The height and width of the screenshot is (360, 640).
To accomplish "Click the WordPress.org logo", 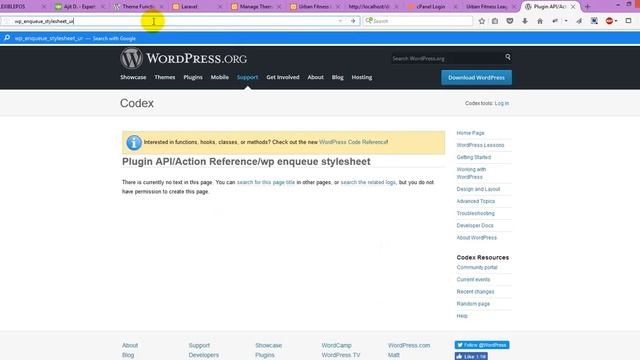I will coord(183,58).
